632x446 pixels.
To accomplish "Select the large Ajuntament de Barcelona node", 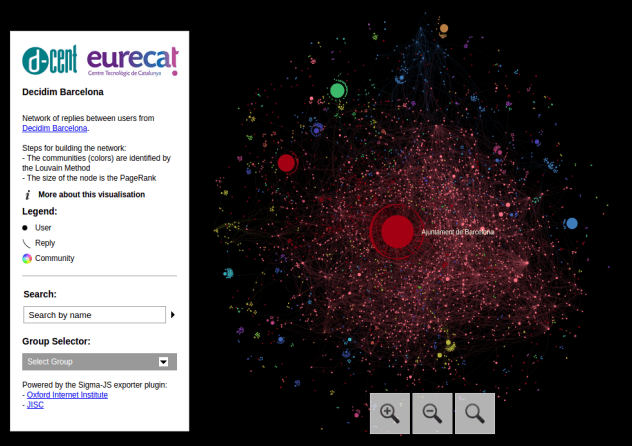I will pyautogui.click(x=397, y=231).
